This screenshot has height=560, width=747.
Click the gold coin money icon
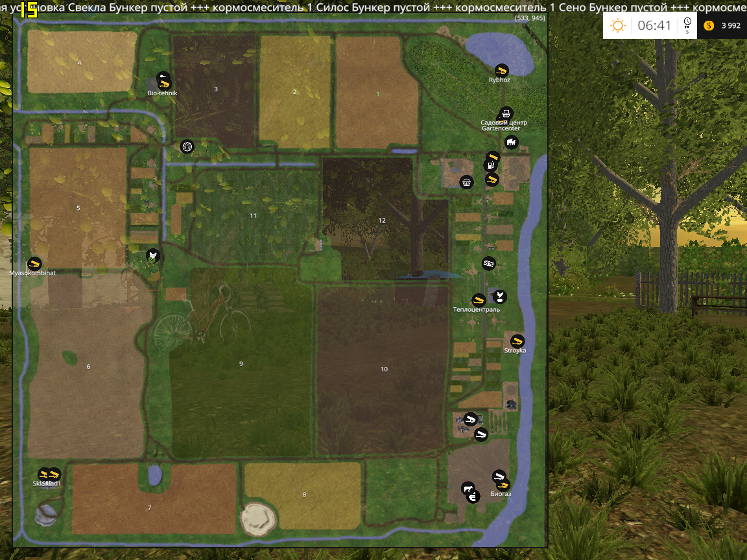[x=709, y=26]
